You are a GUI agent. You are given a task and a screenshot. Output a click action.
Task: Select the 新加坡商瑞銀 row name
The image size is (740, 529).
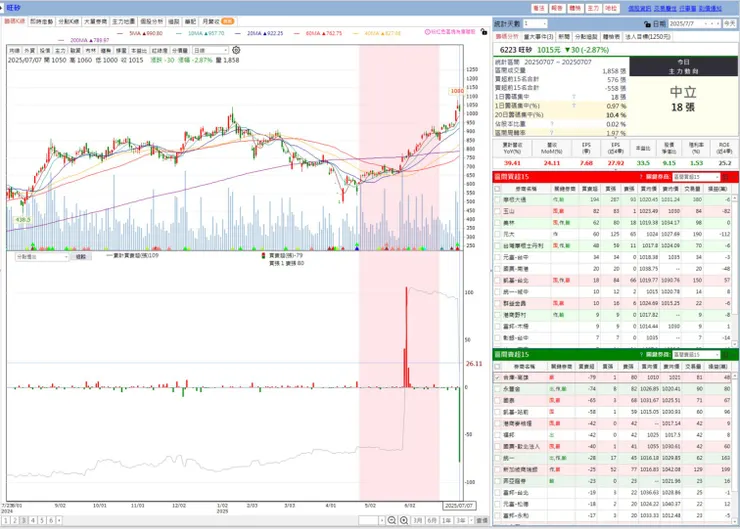[520, 470]
